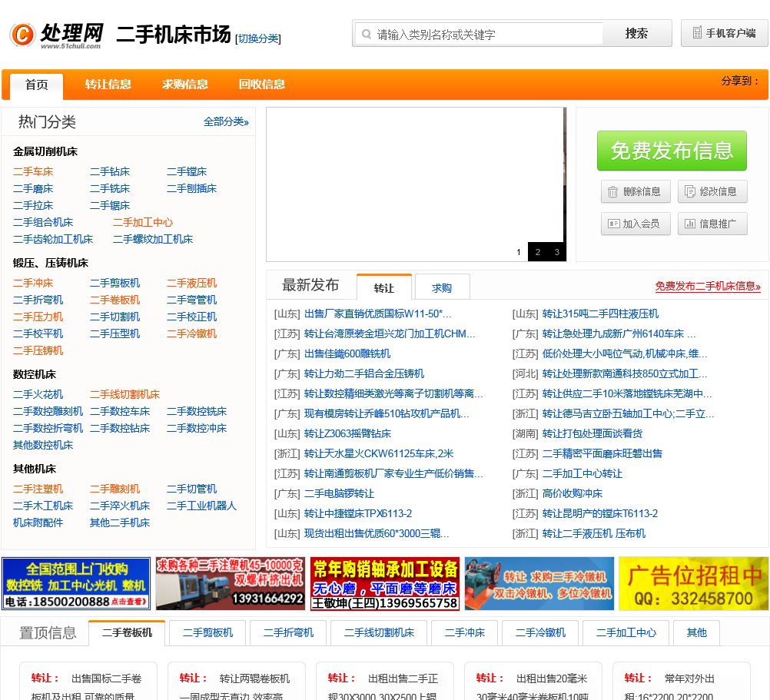
Task: Open listing 二手精密平面磨床旺磐出售
Action: point(602,453)
